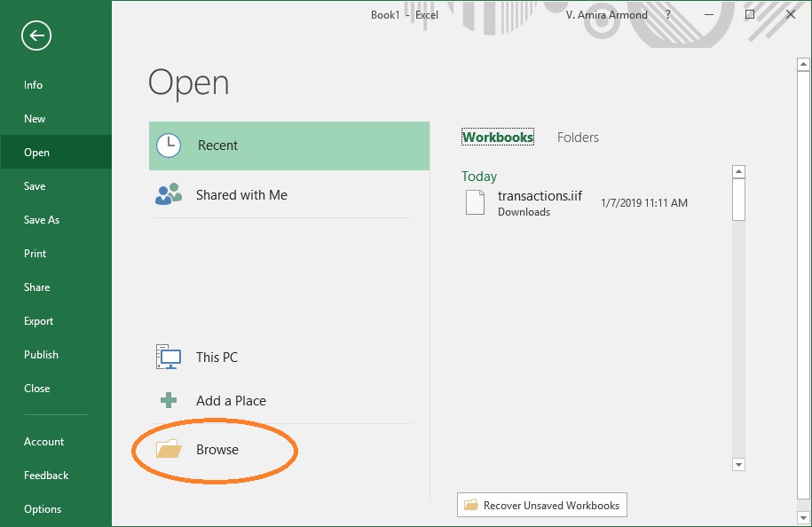Click the outer page scroll down arrow
This screenshot has height=527, width=812.
point(803,517)
